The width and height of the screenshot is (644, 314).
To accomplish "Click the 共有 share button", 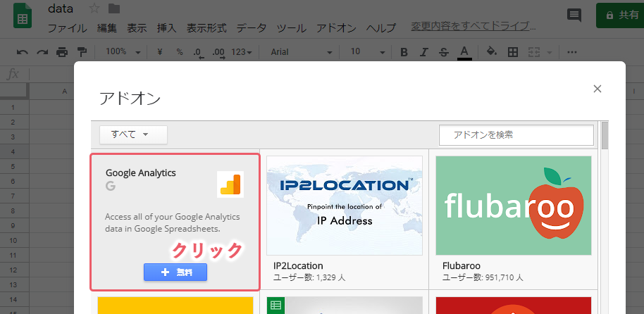I will coord(620,15).
